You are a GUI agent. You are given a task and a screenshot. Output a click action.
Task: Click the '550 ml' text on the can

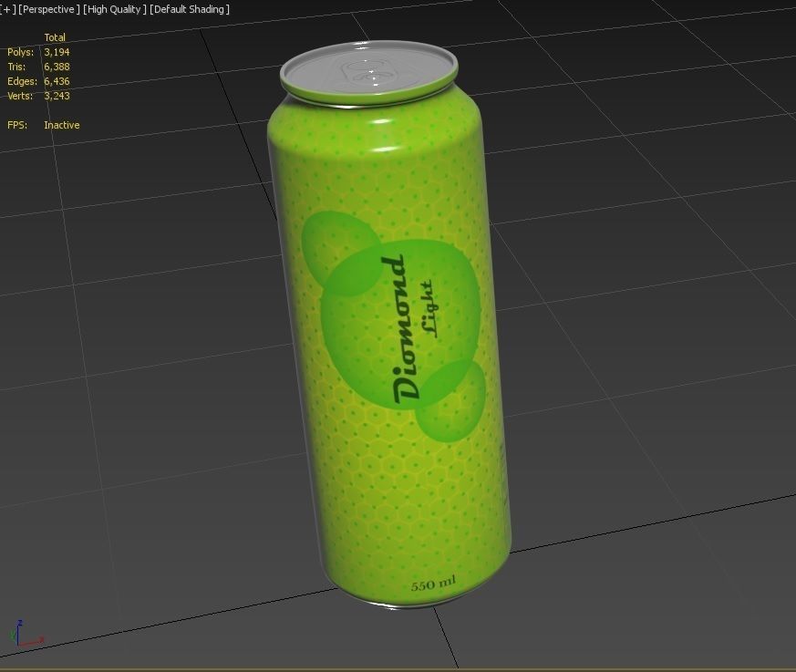coord(433,584)
